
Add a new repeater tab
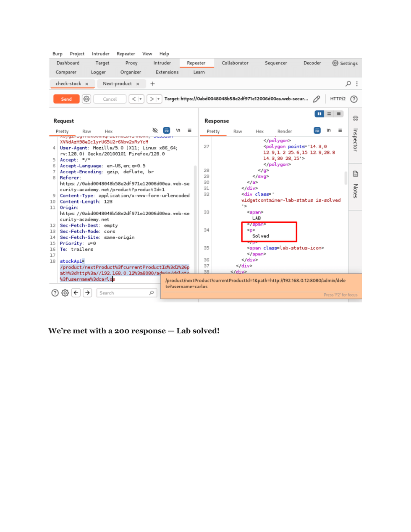pos(152,84)
